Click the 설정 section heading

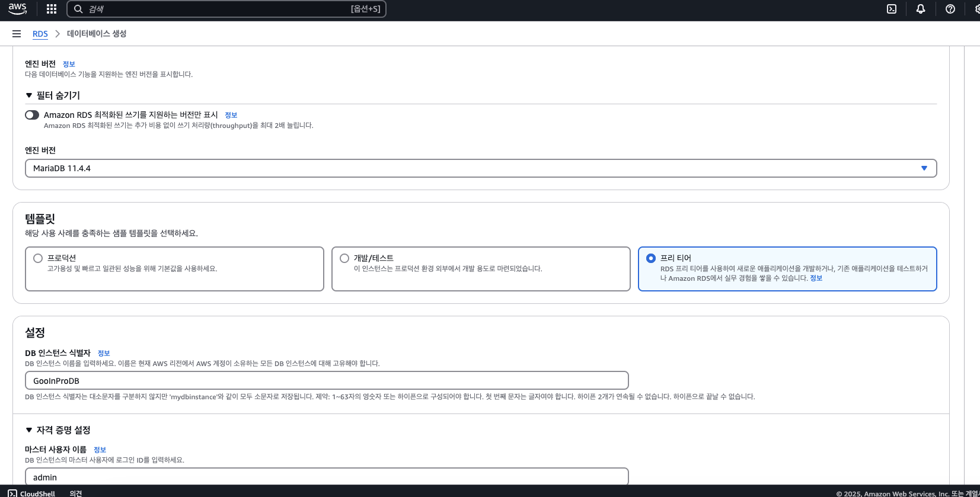click(x=35, y=332)
